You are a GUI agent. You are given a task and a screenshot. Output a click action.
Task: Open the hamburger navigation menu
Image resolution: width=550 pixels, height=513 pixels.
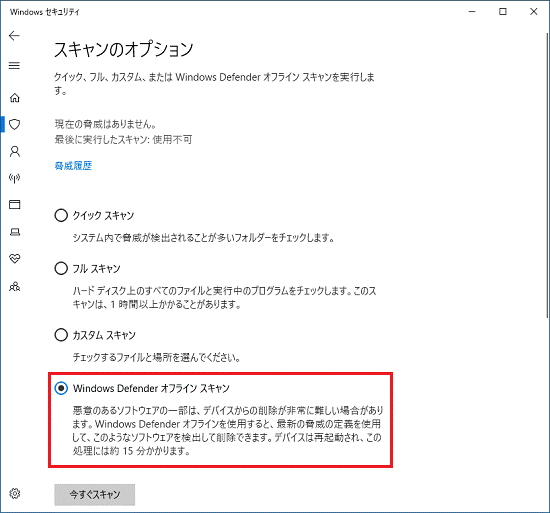14,66
